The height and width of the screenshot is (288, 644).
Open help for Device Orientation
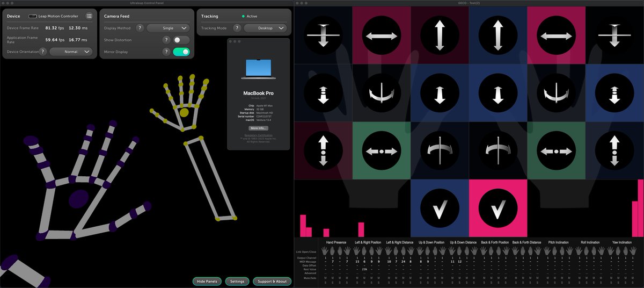44,52
